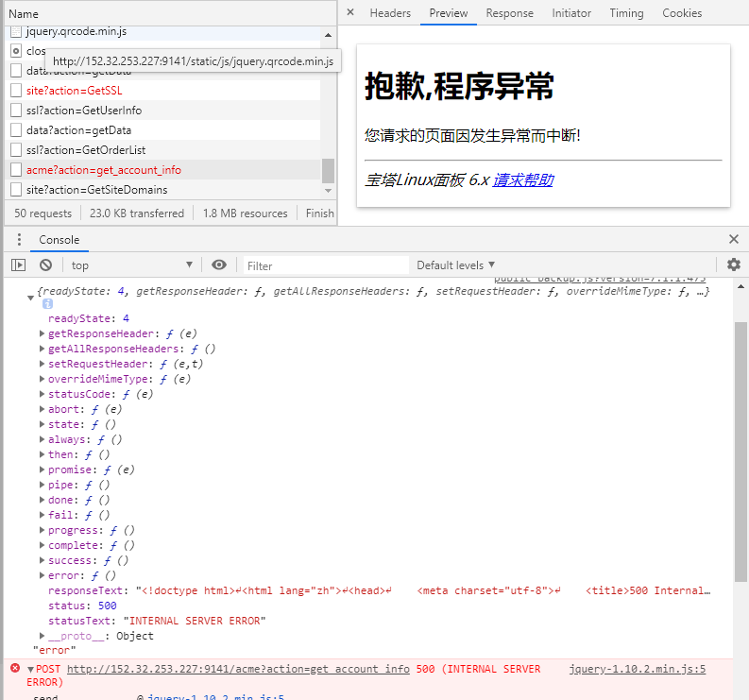Open the Default levels dropdown
This screenshot has height=700, width=749.
(455, 265)
